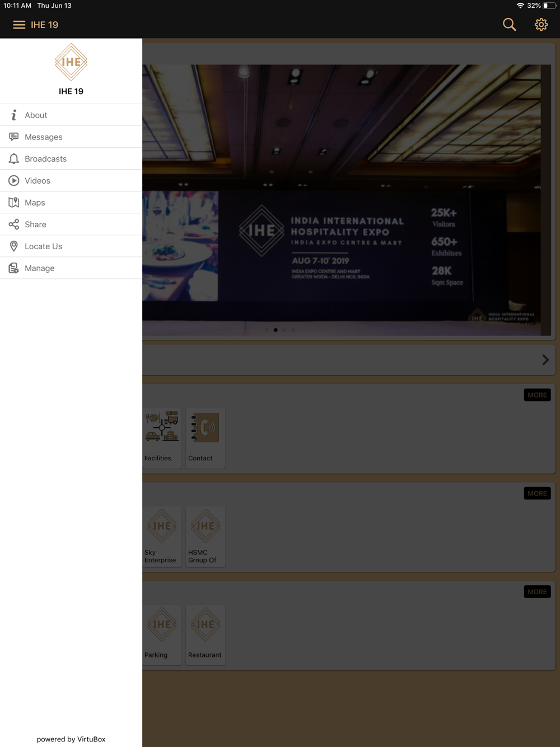560x747 pixels.
Task: Tap the powered by VirtuBox text
Action: 71,739
